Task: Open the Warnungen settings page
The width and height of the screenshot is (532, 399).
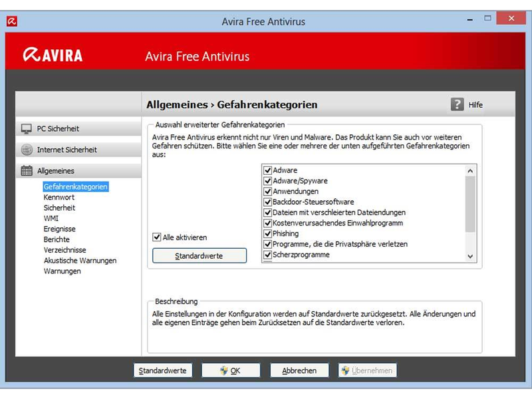Action: (x=63, y=271)
